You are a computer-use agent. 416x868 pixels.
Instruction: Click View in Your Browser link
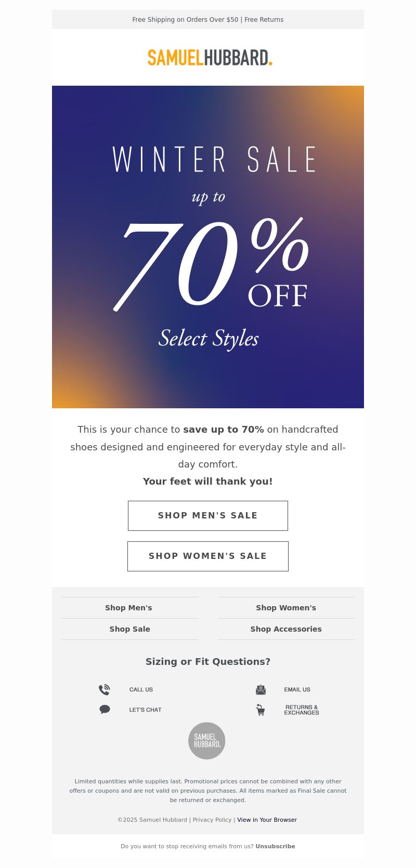tap(267, 820)
